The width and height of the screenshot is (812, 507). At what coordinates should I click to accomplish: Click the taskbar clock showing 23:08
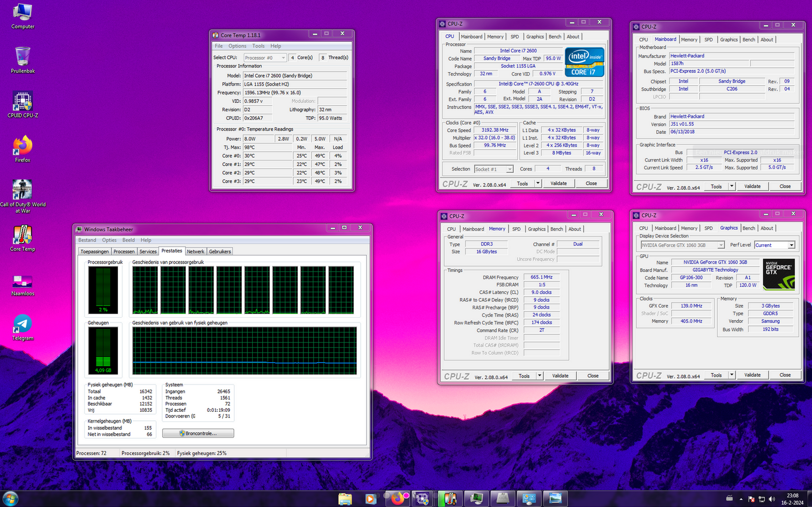793,499
